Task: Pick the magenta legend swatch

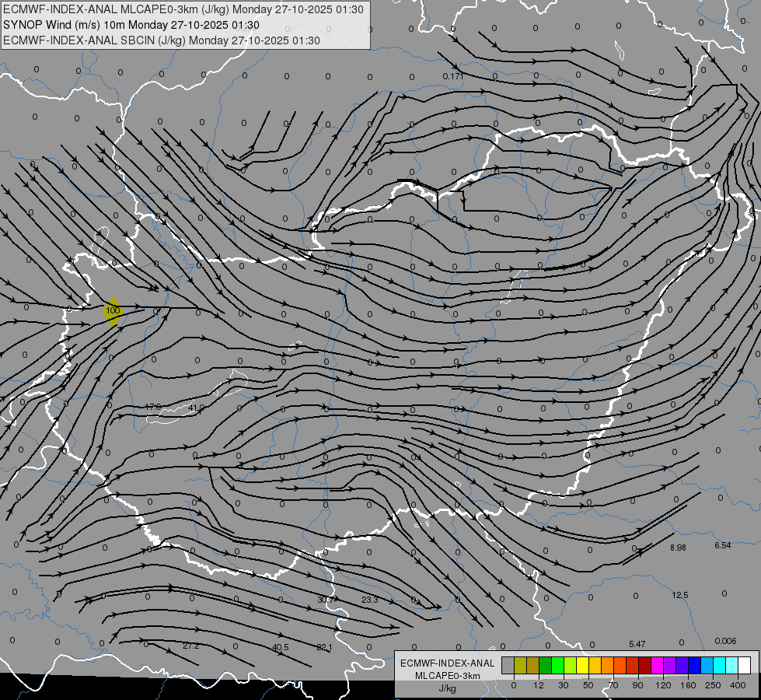Action: click(657, 665)
